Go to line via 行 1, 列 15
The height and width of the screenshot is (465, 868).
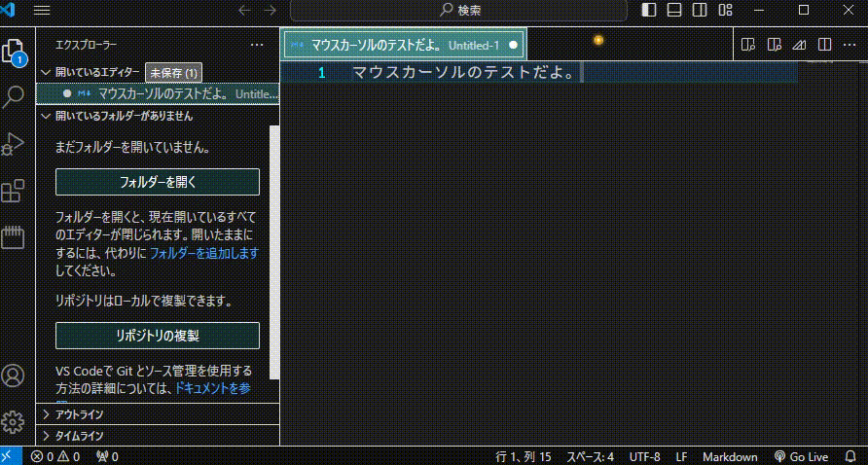point(524,456)
